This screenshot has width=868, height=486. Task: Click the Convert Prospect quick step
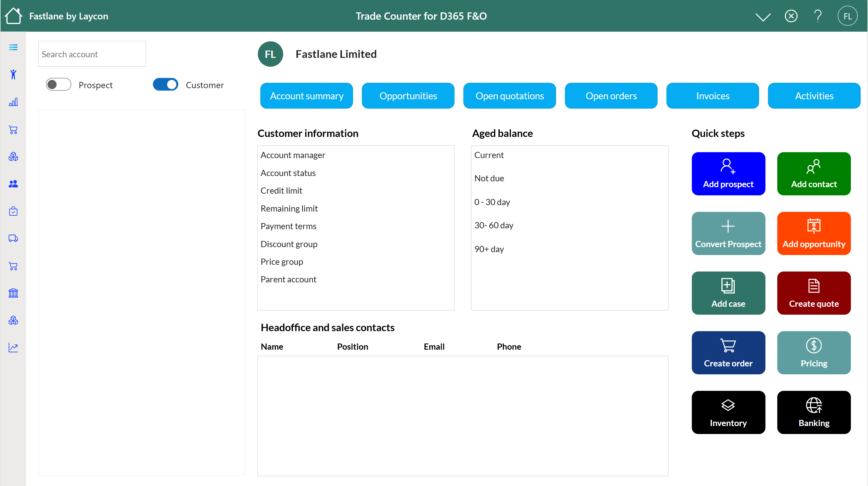click(728, 233)
